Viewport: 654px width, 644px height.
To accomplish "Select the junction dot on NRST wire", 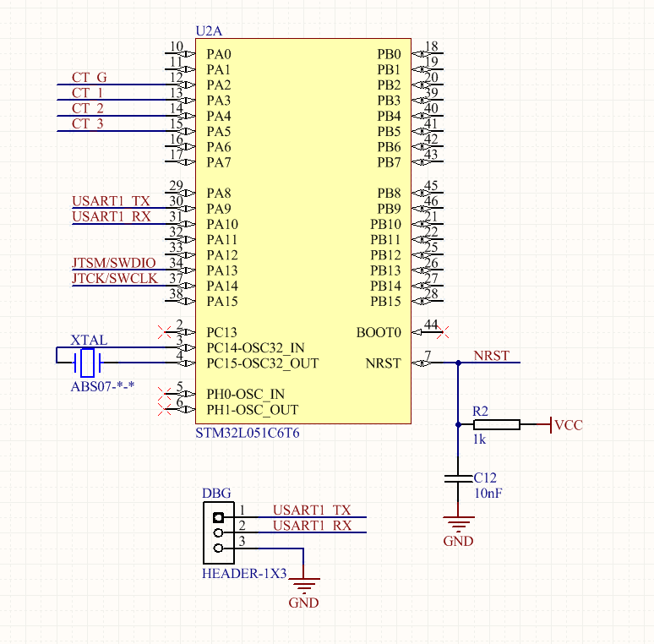I will pyautogui.click(x=458, y=363).
